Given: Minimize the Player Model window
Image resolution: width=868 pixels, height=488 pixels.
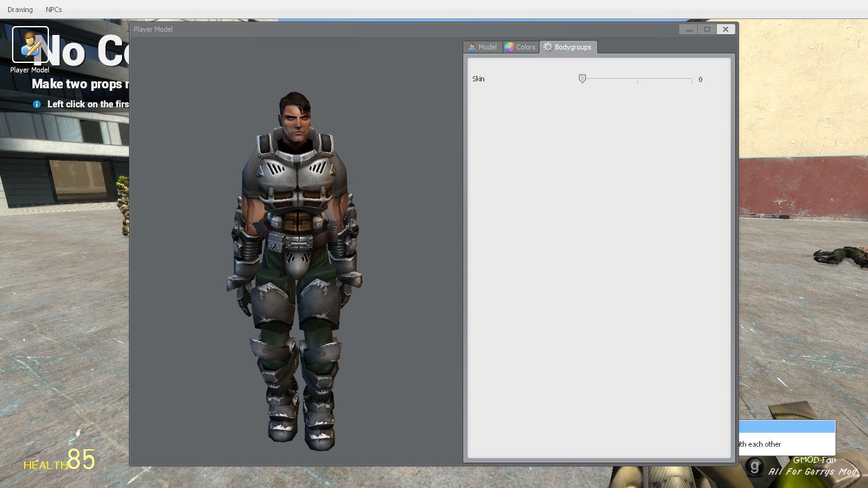Looking at the screenshot, I should tap(688, 29).
